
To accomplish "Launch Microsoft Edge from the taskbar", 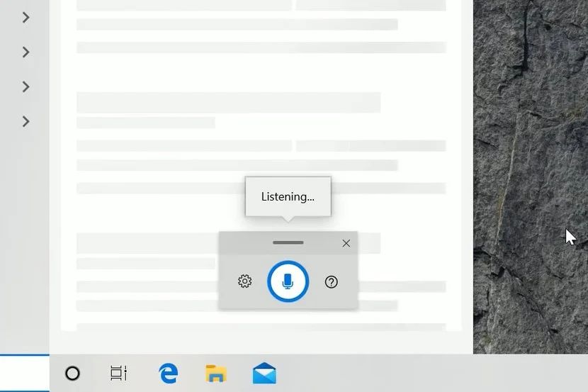I will pyautogui.click(x=168, y=374).
